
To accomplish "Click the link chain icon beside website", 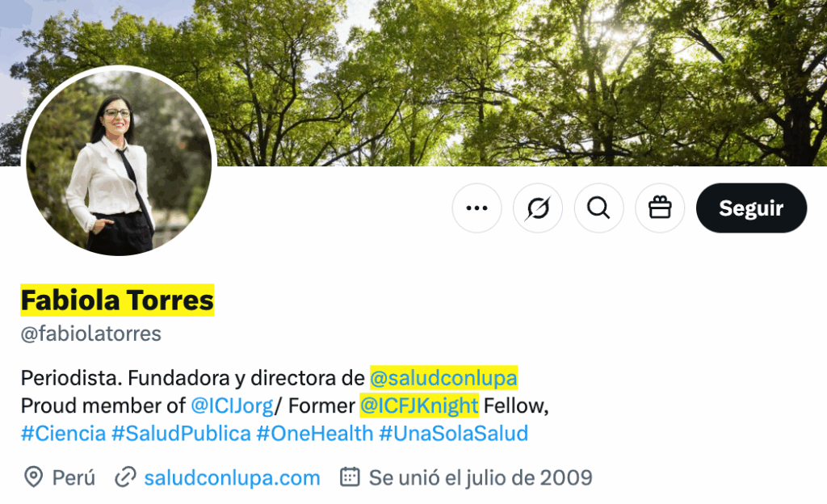I will coord(125,477).
